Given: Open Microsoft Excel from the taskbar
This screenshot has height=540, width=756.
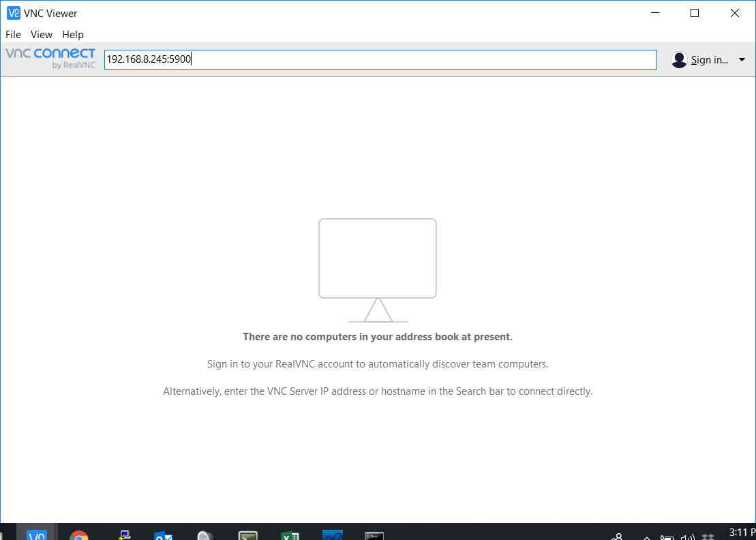Looking at the screenshot, I should coord(290,534).
